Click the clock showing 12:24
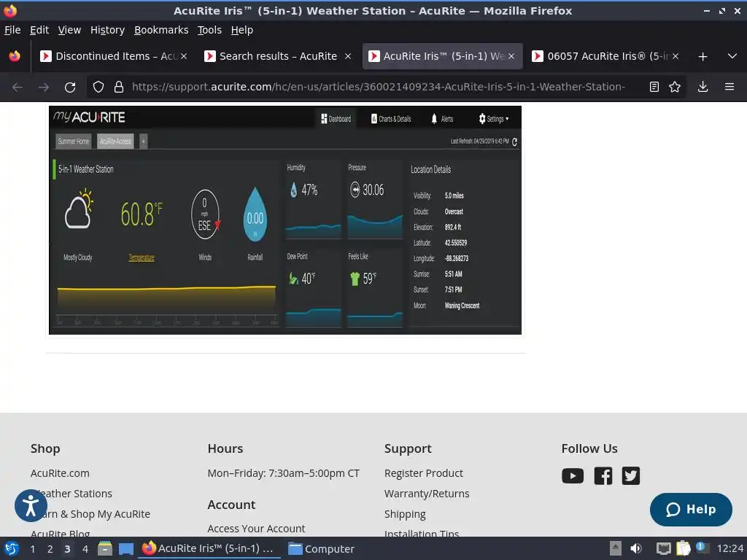The width and height of the screenshot is (747, 560). [x=729, y=549]
